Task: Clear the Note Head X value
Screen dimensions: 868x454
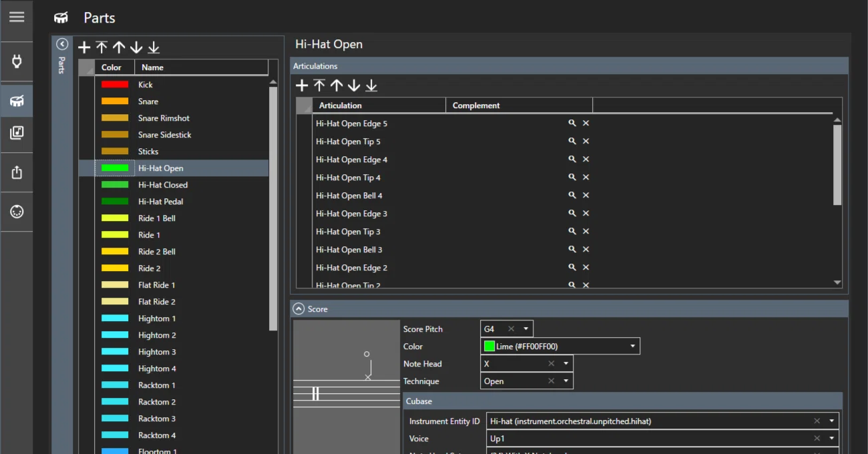Action: click(552, 364)
